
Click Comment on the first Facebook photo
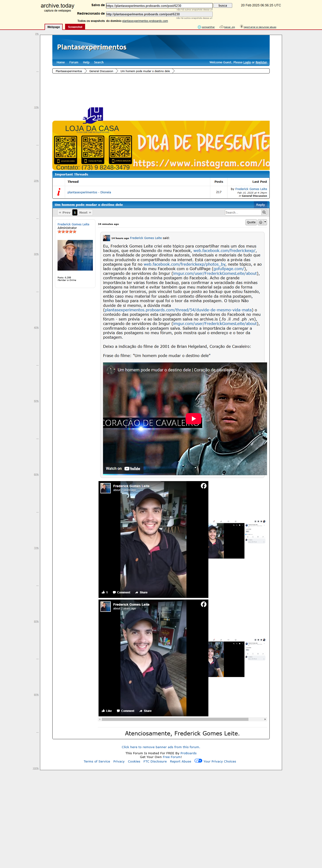click(121, 592)
